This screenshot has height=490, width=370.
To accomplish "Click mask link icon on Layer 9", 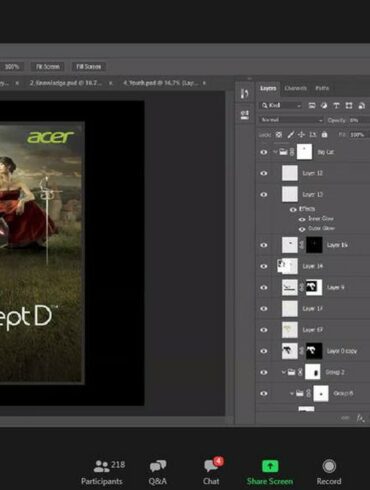I will tap(302, 287).
